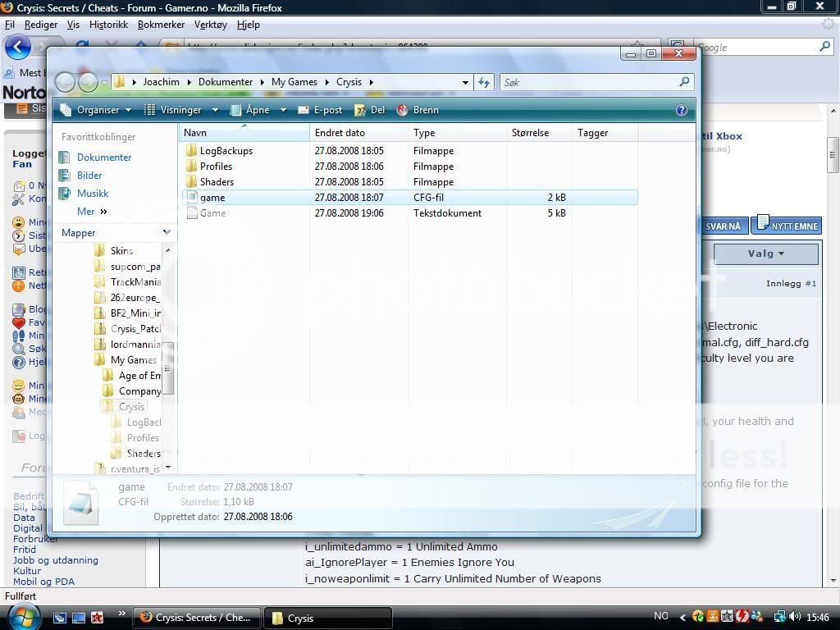Viewport: 840px width, 630px height.
Task: Click the Google search magnifier in Firefox
Action: point(824,47)
